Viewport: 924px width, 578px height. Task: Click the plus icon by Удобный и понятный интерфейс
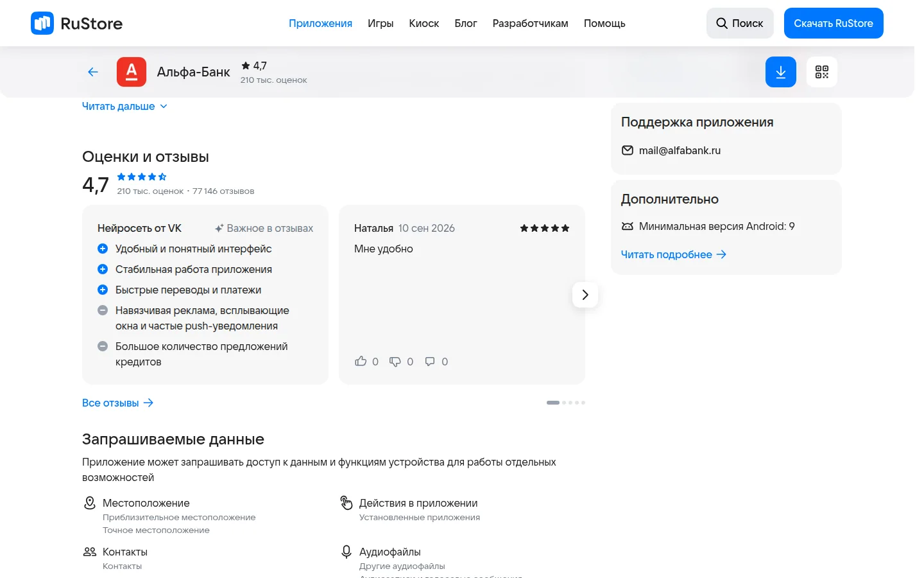(103, 249)
